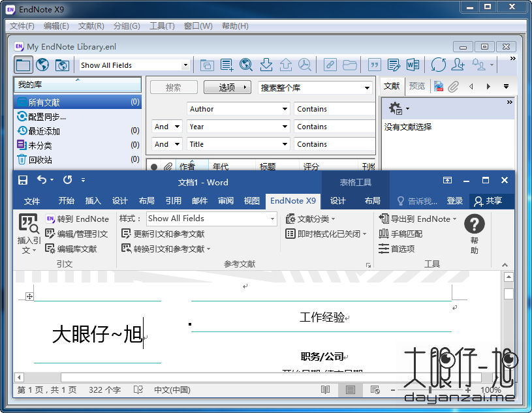Click Word Save floppy disk icon
This screenshot has width=532, height=413.
click(x=23, y=180)
